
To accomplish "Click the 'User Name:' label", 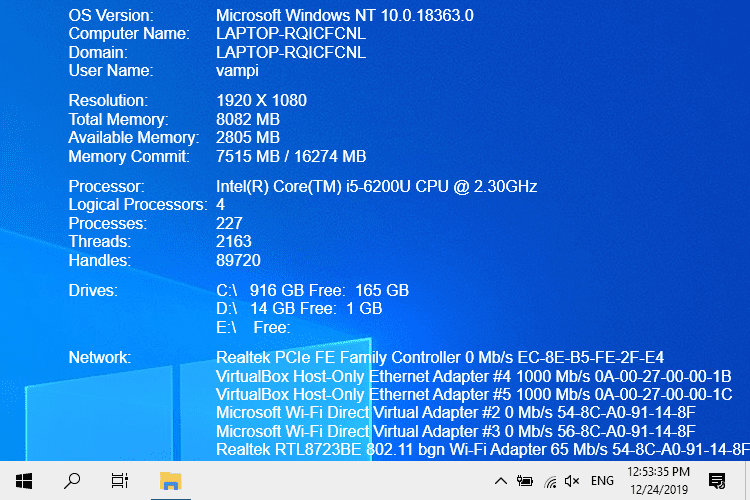I will tap(111, 71).
